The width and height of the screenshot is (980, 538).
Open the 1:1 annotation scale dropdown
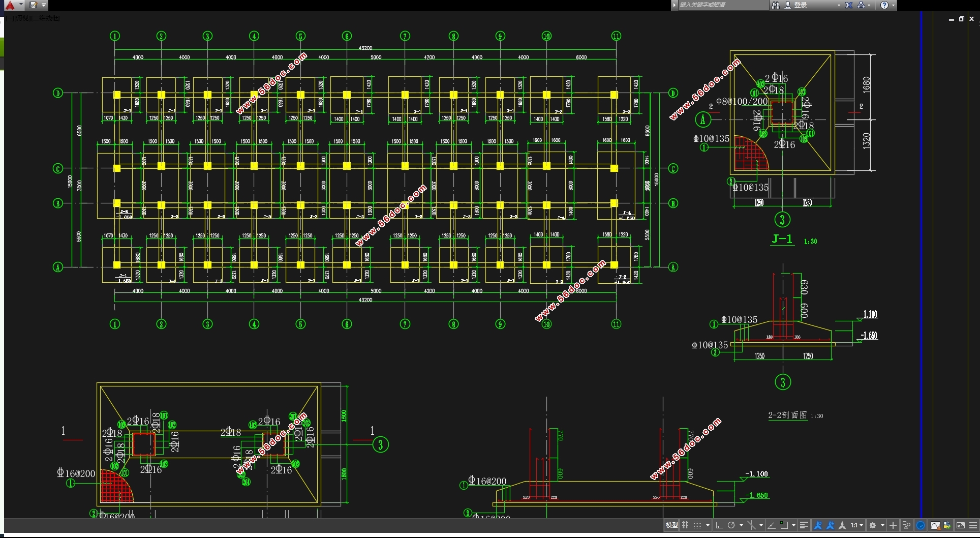tap(857, 525)
